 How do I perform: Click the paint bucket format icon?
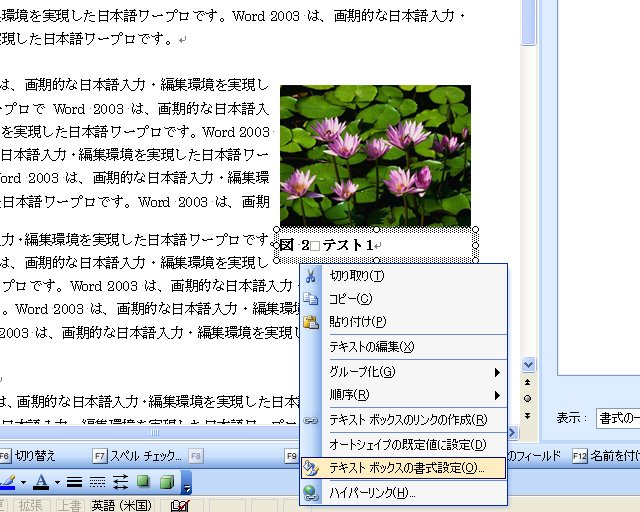(x=311, y=468)
